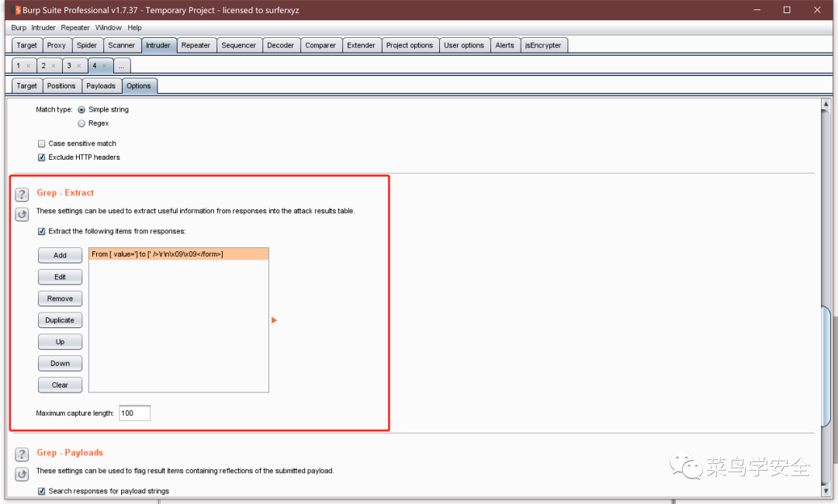Click the Remove button
This screenshot has height=504, width=838.
60,299
